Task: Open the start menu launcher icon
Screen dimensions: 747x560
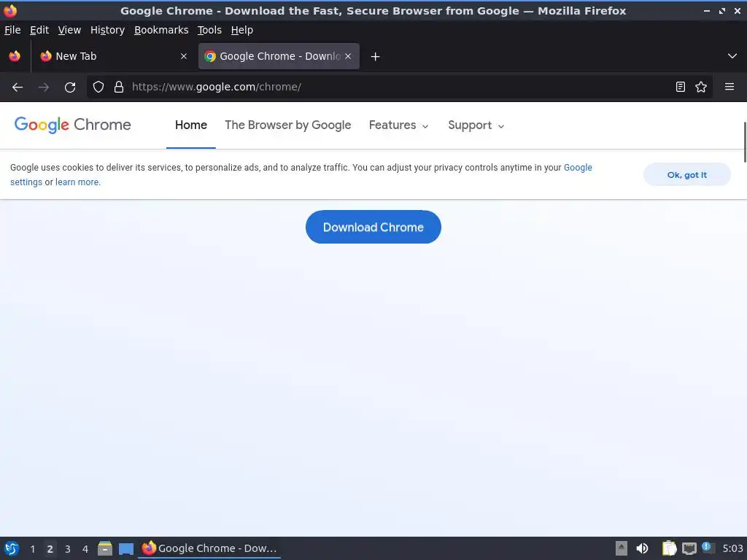Action: click(x=12, y=548)
